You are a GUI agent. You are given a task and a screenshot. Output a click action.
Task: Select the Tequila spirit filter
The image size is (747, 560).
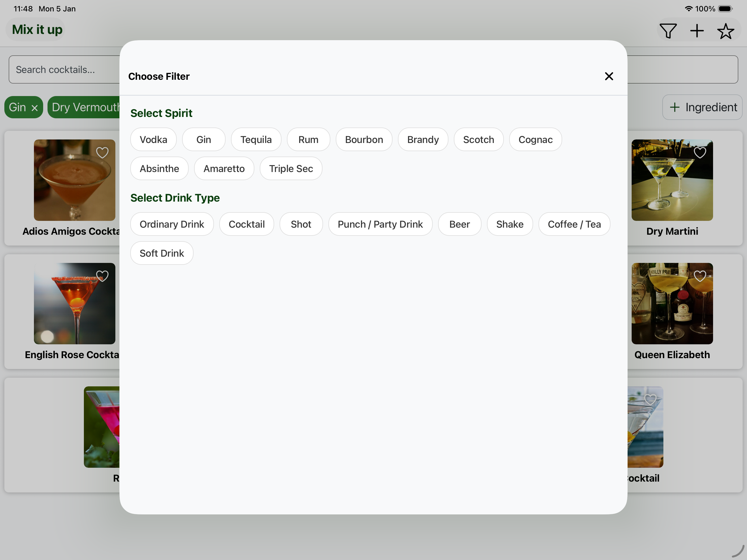pos(256,139)
